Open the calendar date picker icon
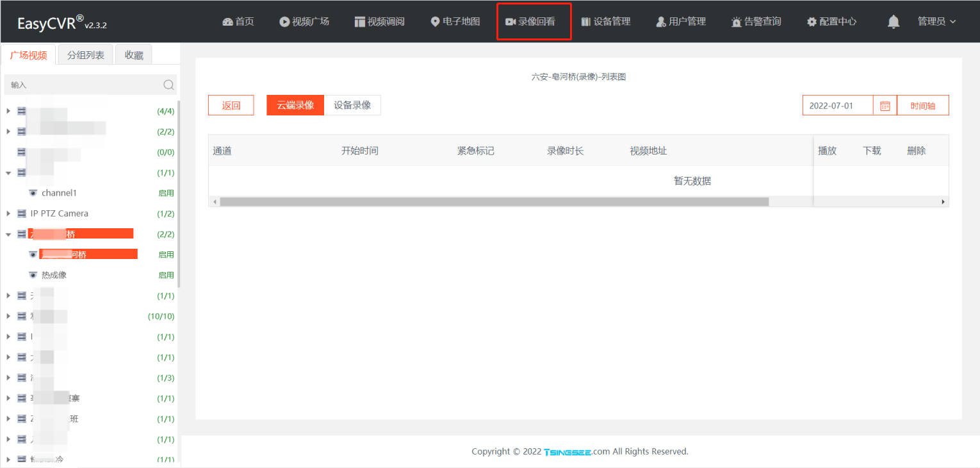 (885, 106)
